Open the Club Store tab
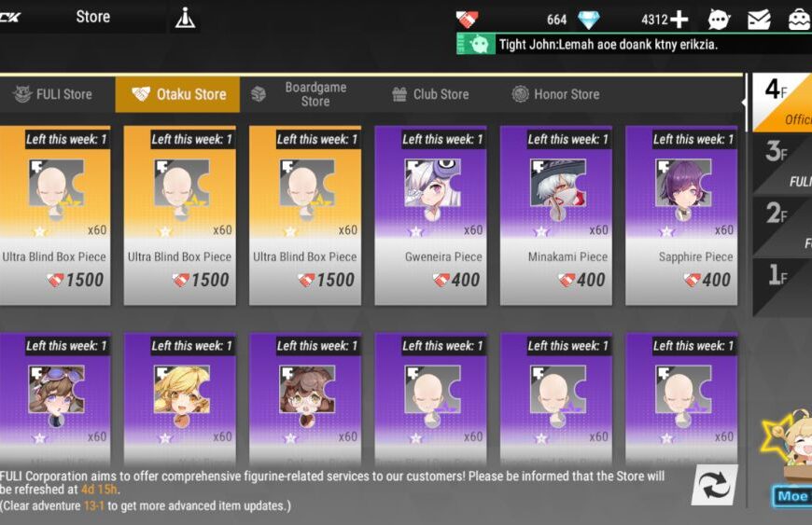The height and width of the screenshot is (525, 812). point(430,94)
